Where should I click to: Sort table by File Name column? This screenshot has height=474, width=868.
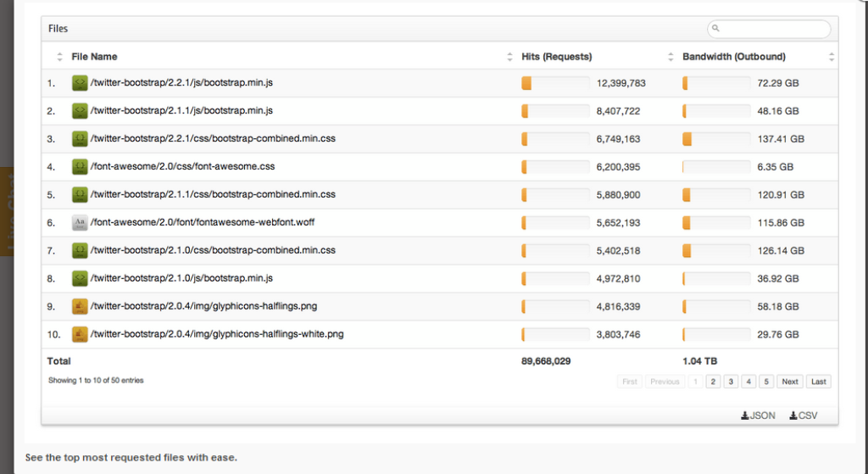94,57
